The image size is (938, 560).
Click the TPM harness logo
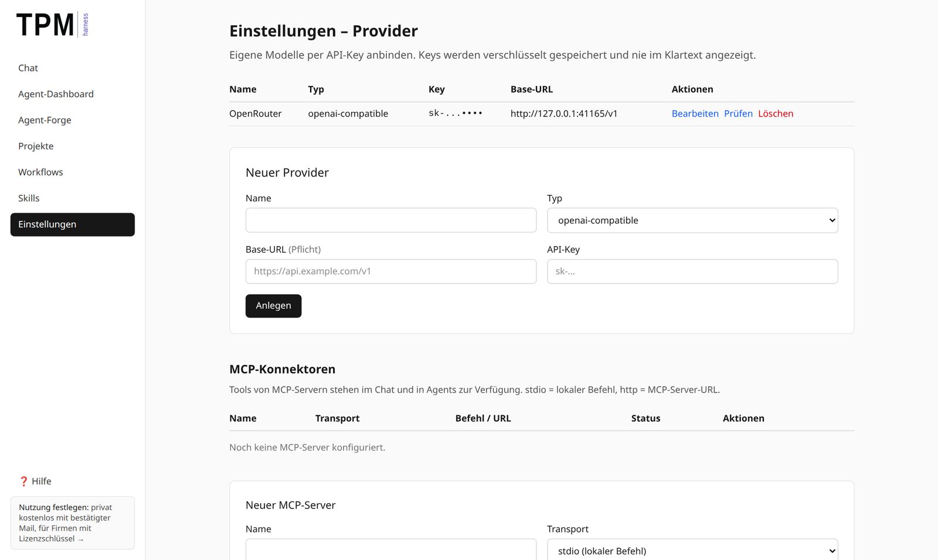pos(53,25)
